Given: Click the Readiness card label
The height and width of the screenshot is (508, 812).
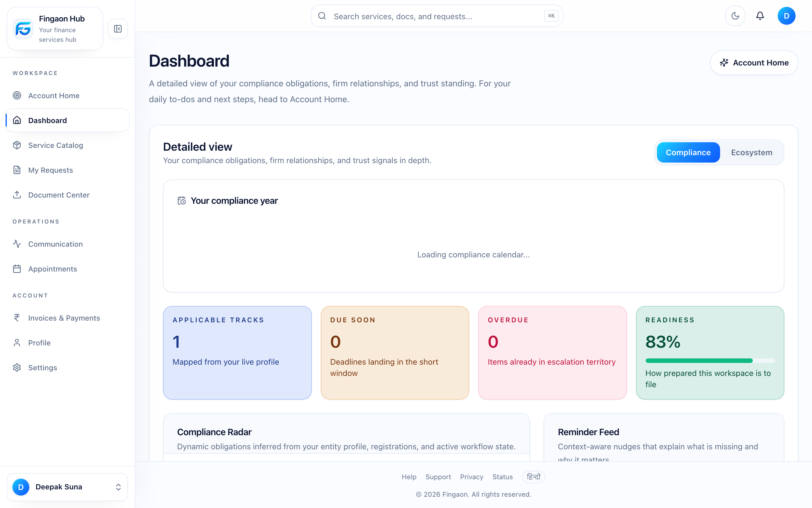Looking at the screenshot, I should (x=670, y=320).
